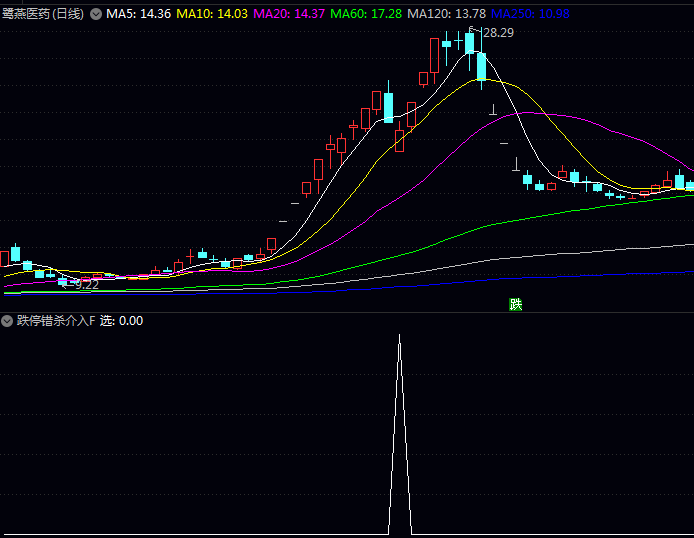694x538 pixels.
Task: Select the MA250: 10.98 label
Action: (530, 14)
